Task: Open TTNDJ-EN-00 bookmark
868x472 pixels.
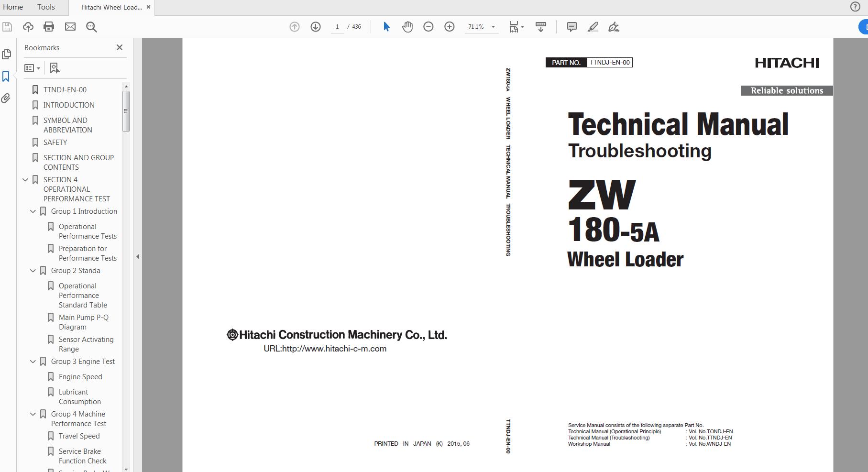Action: [x=65, y=90]
